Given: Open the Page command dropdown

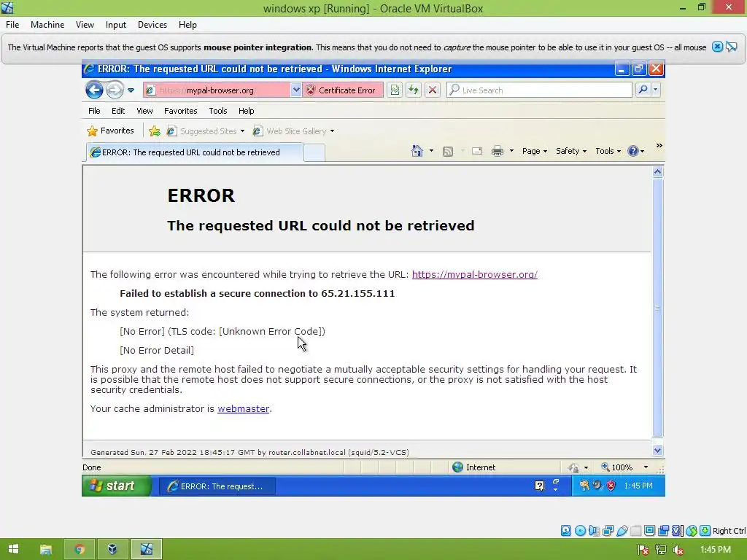Looking at the screenshot, I should 535,151.
